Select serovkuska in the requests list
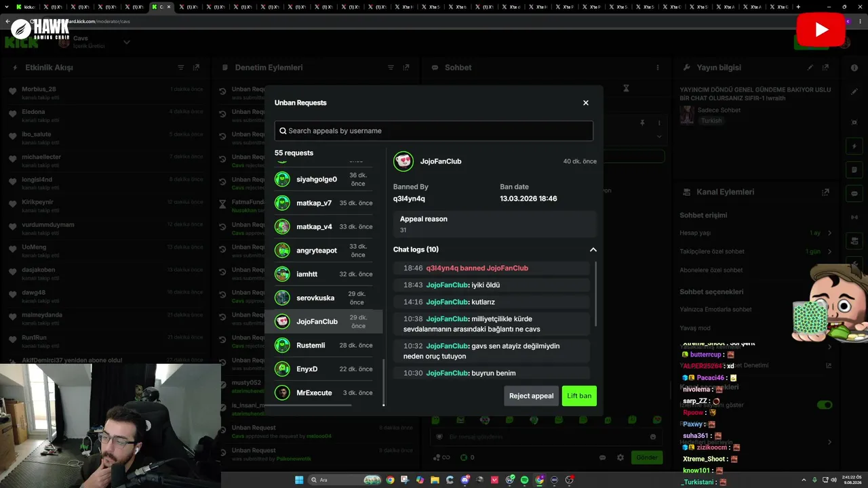Screen dimensions: 868x488 tap(324, 298)
